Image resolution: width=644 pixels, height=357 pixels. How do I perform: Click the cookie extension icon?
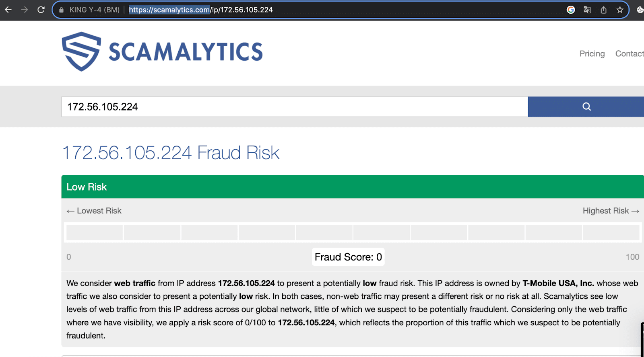pos(640,10)
